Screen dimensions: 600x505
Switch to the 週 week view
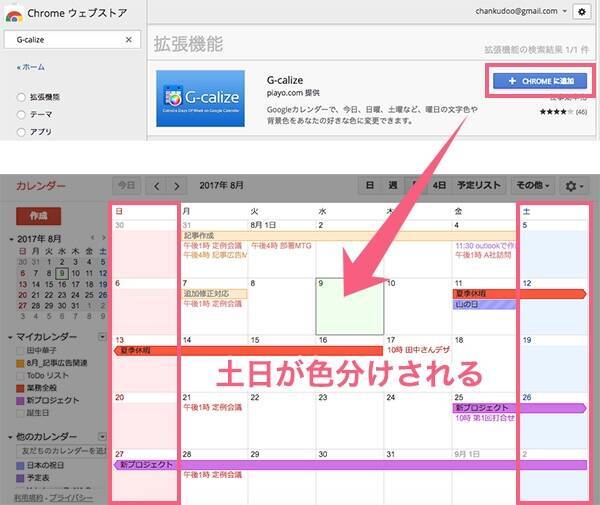[x=393, y=186]
